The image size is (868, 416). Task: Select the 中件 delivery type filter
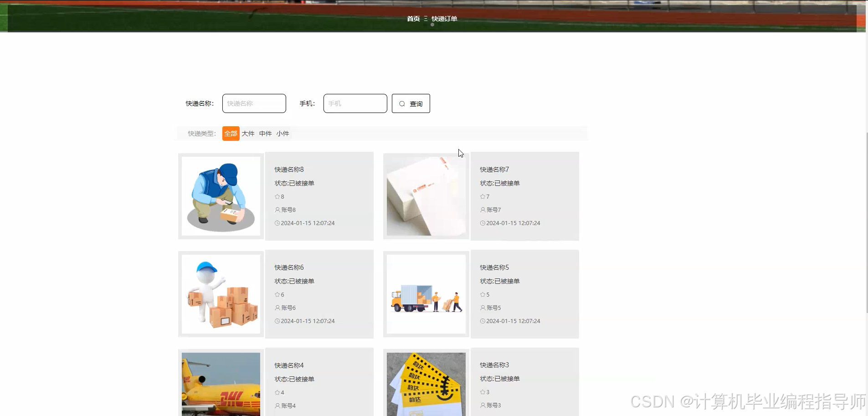click(x=265, y=133)
